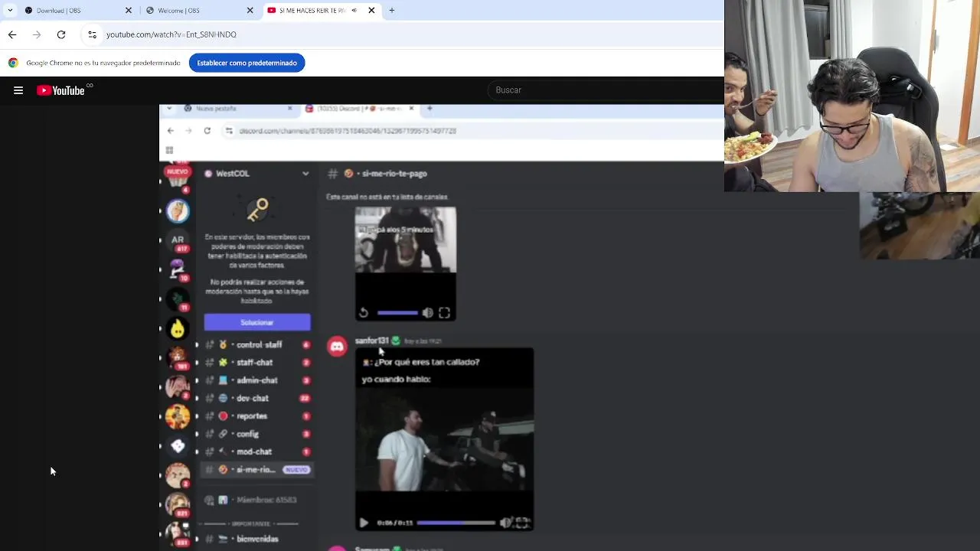Click the golden key moderation icon

coord(257,209)
